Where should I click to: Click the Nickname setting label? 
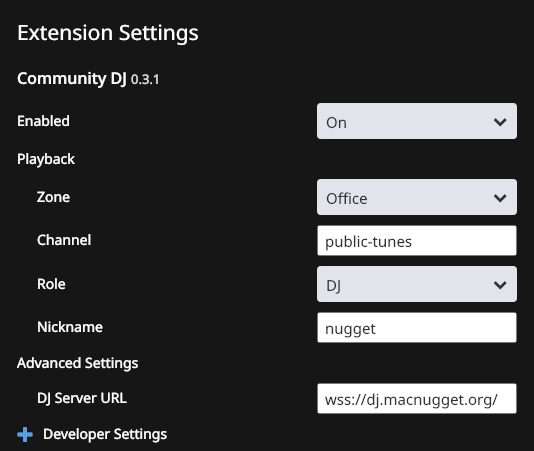(70, 327)
